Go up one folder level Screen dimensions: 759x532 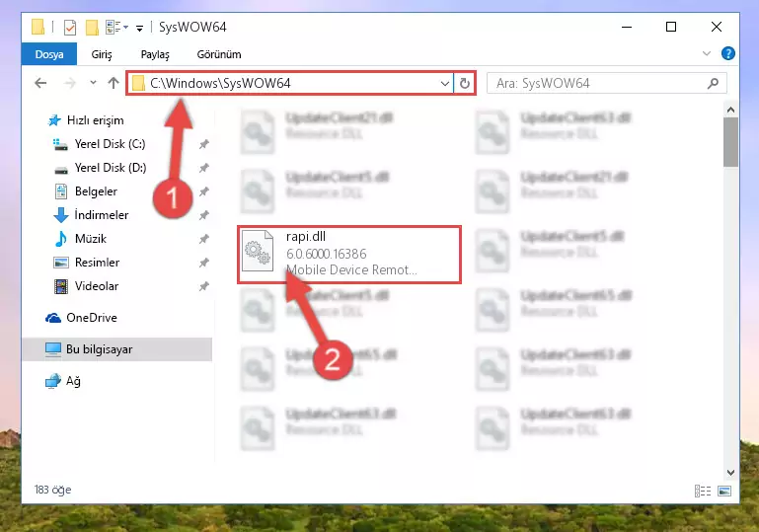pyautogui.click(x=114, y=83)
